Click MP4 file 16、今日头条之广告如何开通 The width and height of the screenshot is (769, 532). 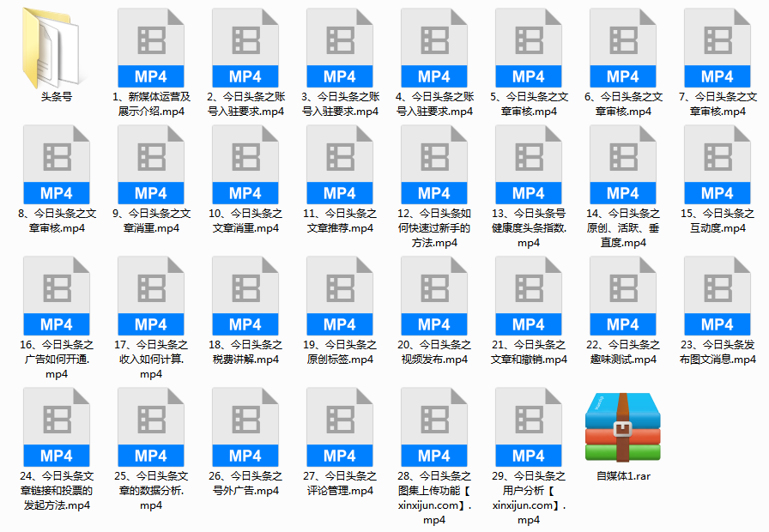(x=56, y=296)
